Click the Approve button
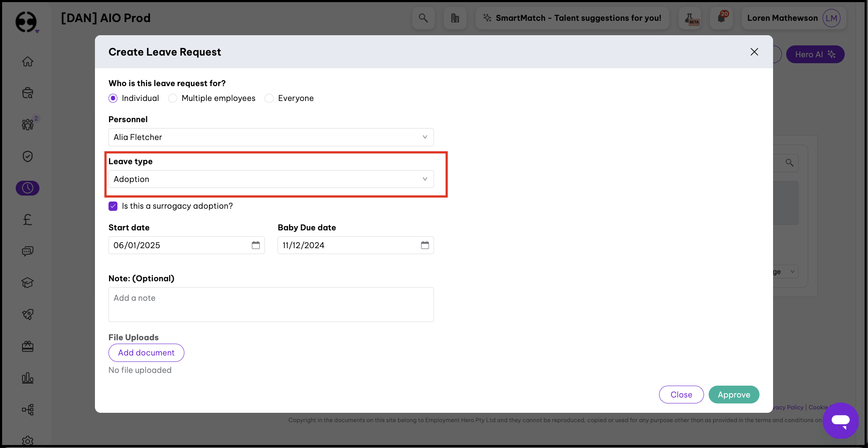The width and height of the screenshot is (868, 448). click(x=734, y=395)
